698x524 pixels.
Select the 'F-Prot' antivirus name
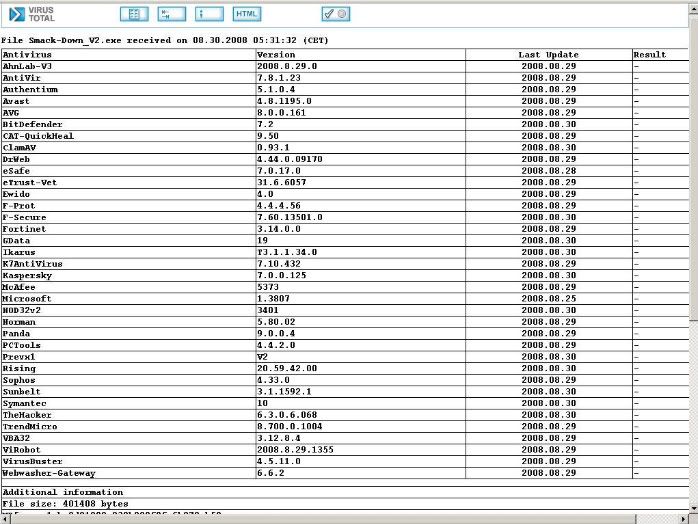(19, 206)
